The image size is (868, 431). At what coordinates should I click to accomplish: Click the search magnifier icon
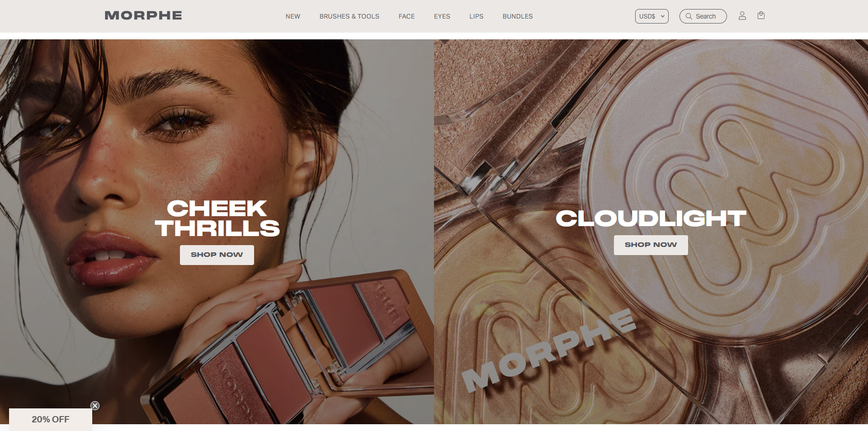click(689, 16)
